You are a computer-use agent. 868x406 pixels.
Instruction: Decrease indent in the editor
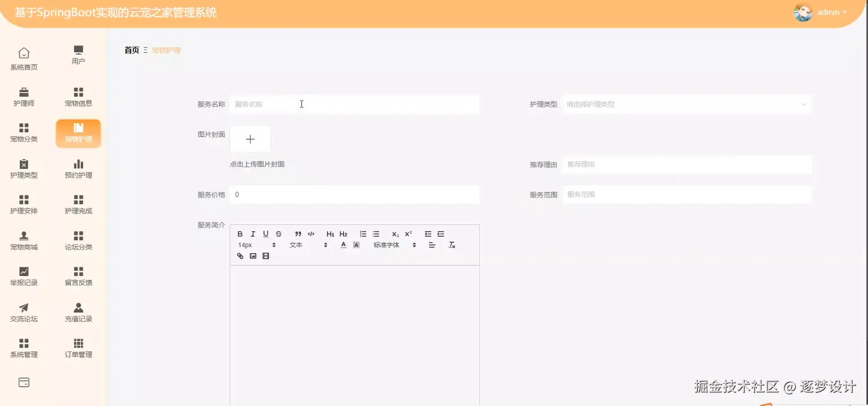428,234
